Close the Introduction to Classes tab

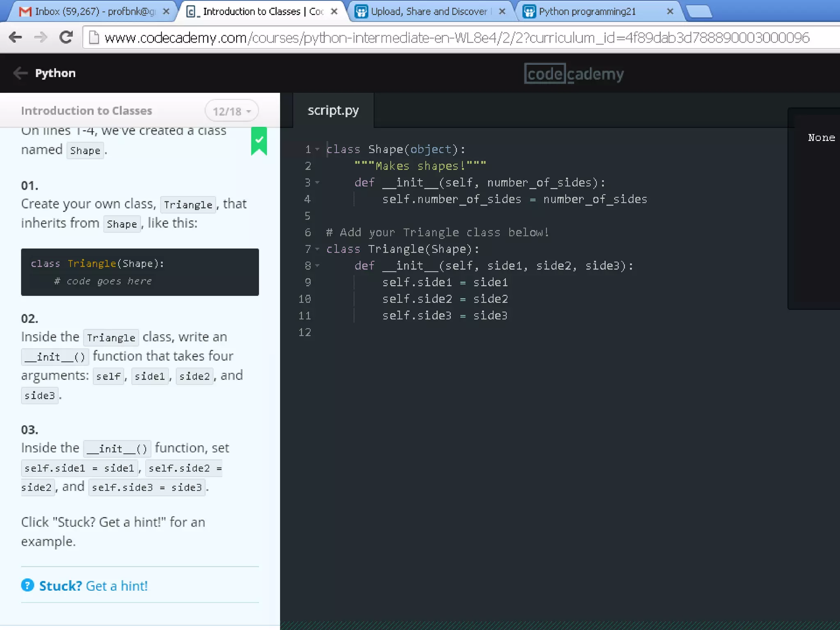pyautogui.click(x=334, y=11)
